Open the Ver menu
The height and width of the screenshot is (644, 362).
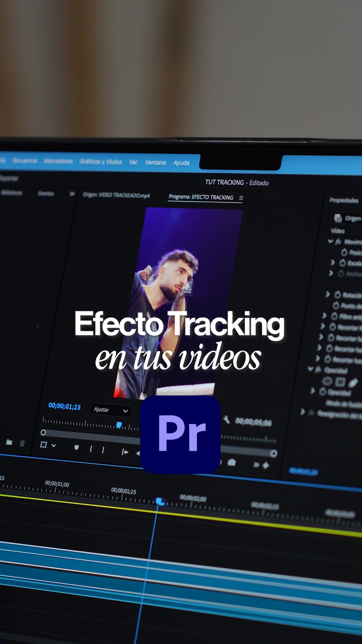pos(133,162)
